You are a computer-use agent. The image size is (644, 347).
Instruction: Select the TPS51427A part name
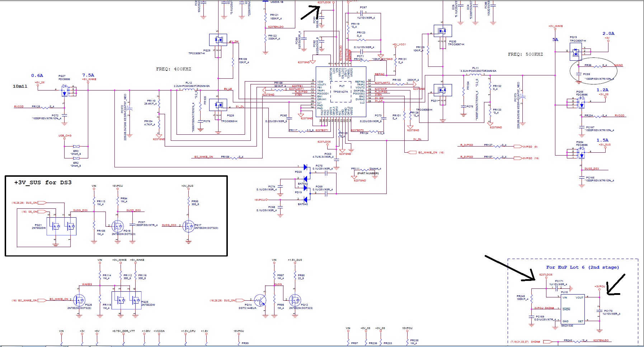click(341, 92)
